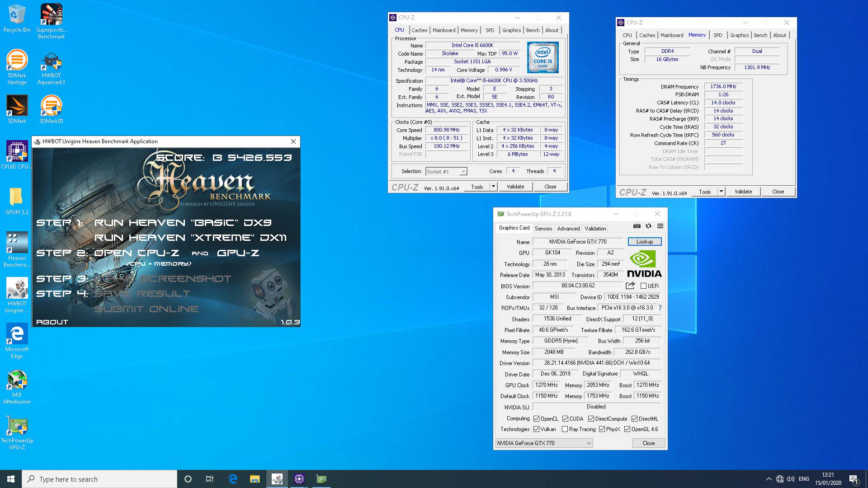Toggle DirectML checkbox in GPU-Z
The width and height of the screenshot is (868, 488).
pyautogui.click(x=634, y=419)
